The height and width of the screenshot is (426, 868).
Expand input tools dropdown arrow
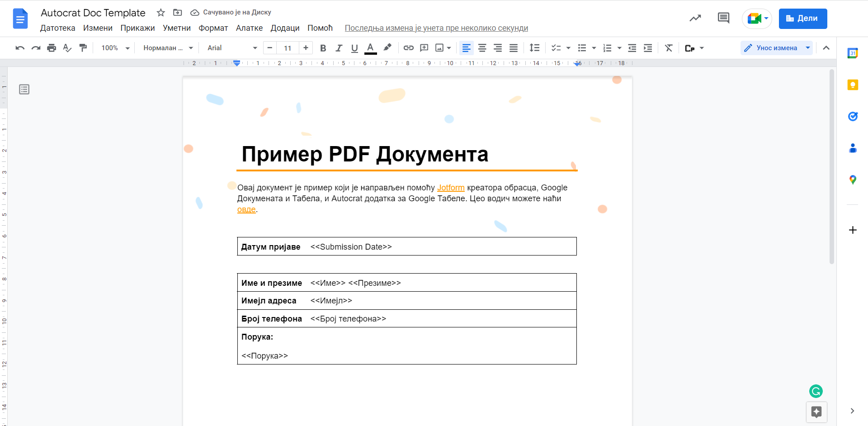(702, 48)
